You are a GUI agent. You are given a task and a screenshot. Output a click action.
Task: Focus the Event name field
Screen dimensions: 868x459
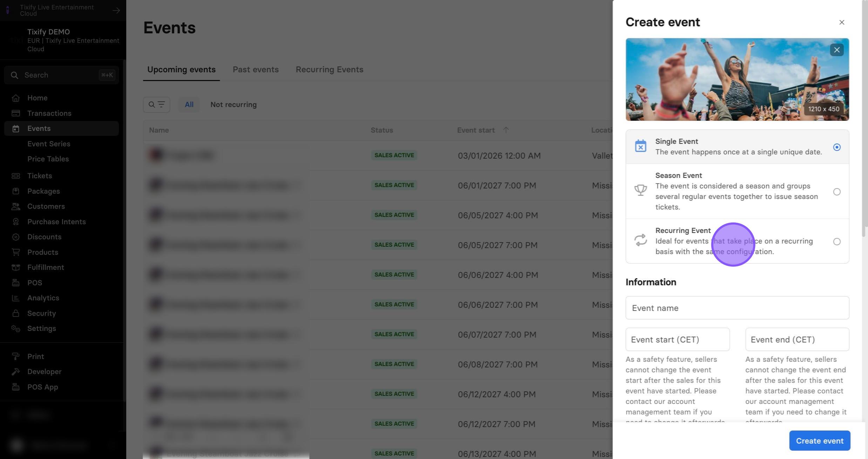coord(737,308)
